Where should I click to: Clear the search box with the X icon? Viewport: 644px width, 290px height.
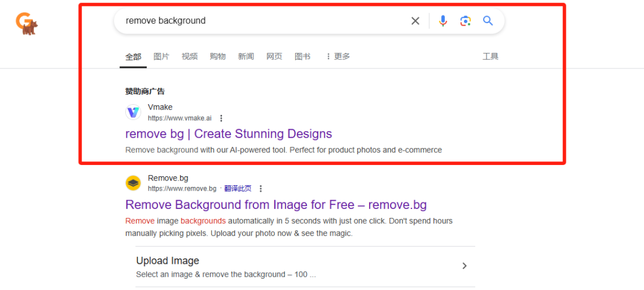click(415, 21)
